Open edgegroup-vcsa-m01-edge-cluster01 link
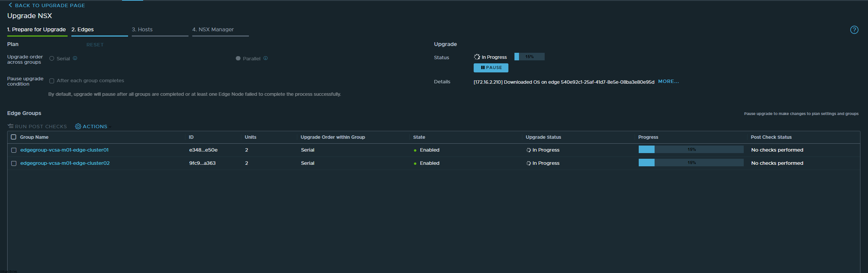The height and width of the screenshot is (273, 868). click(x=65, y=150)
